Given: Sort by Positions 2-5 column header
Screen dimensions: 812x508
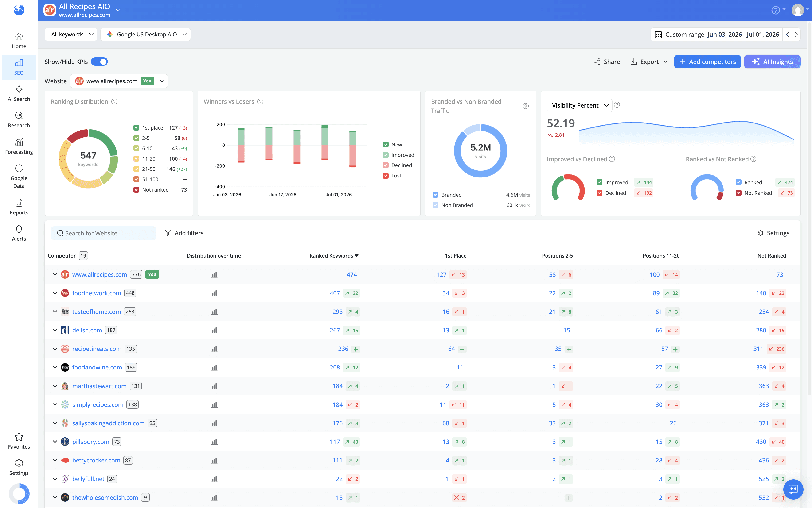Looking at the screenshot, I should pos(557,256).
